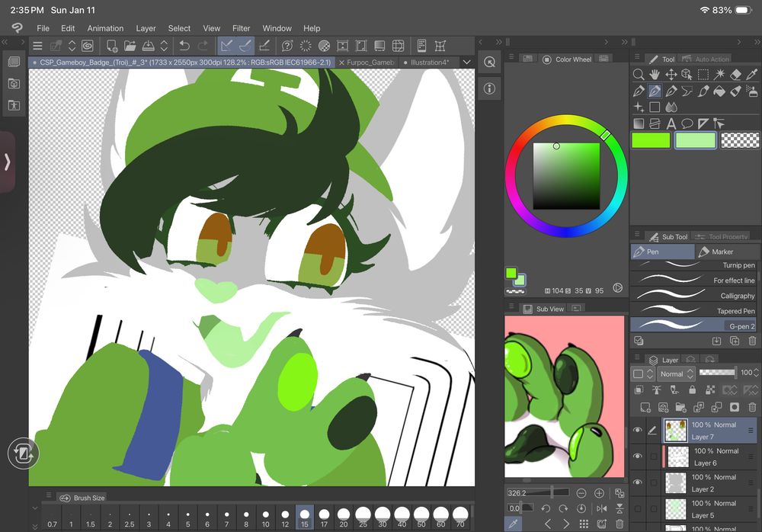Expand the canvas tab list chevron
762x532 pixels.
[467, 62]
